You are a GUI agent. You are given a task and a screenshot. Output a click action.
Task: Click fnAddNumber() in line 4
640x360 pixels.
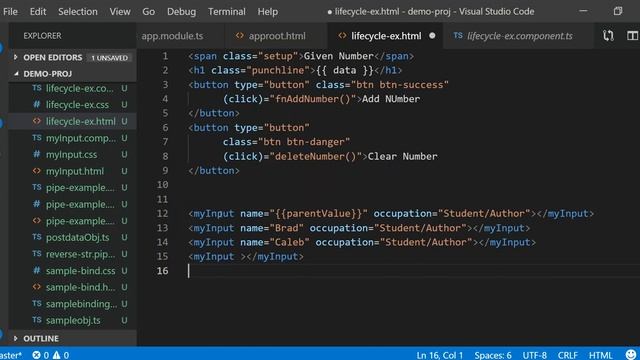click(x=313, y=99)
